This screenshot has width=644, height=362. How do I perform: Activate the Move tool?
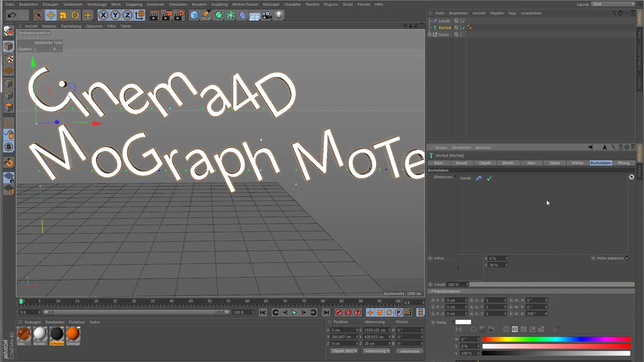tap(51, 15)
